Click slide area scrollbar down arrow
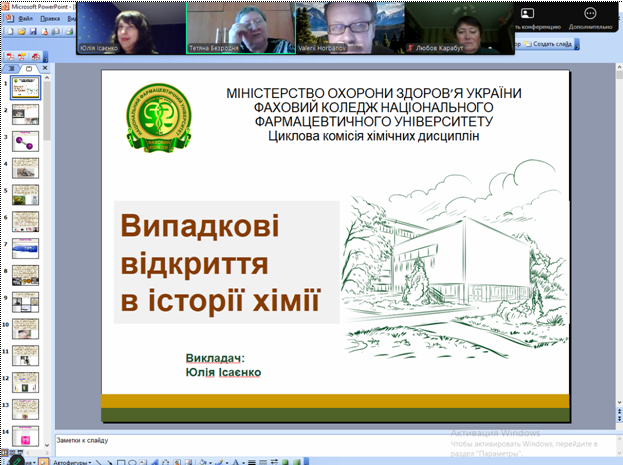Image resolution: width=623 pixels, height=465 pixels. pos(619,403)
